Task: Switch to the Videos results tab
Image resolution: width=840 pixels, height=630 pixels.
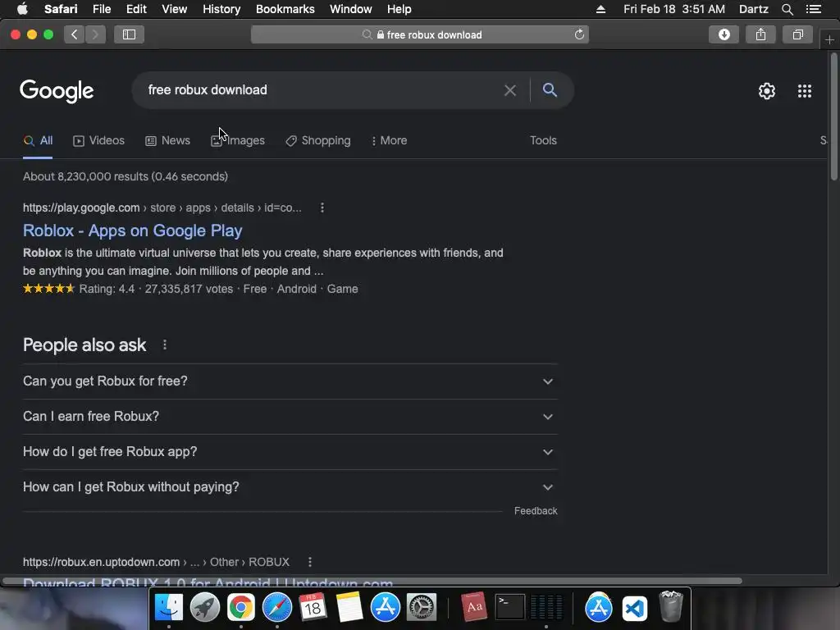Action: pyautogui.click(x=98, y=140)
